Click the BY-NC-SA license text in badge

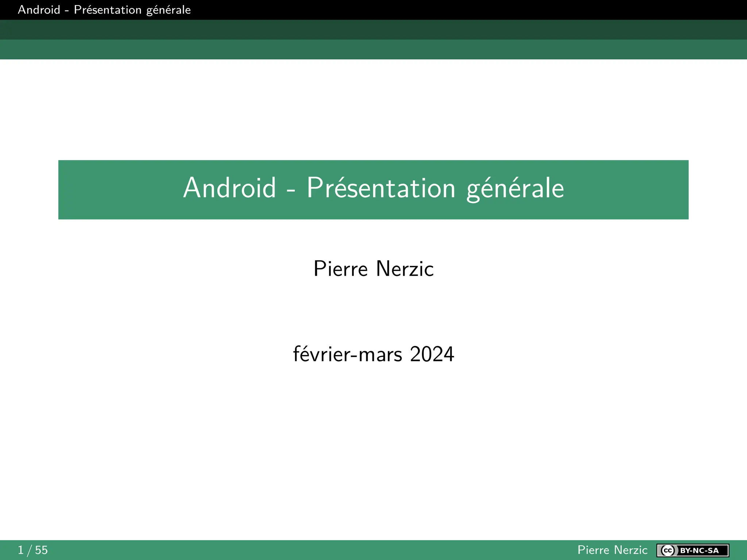699,550
